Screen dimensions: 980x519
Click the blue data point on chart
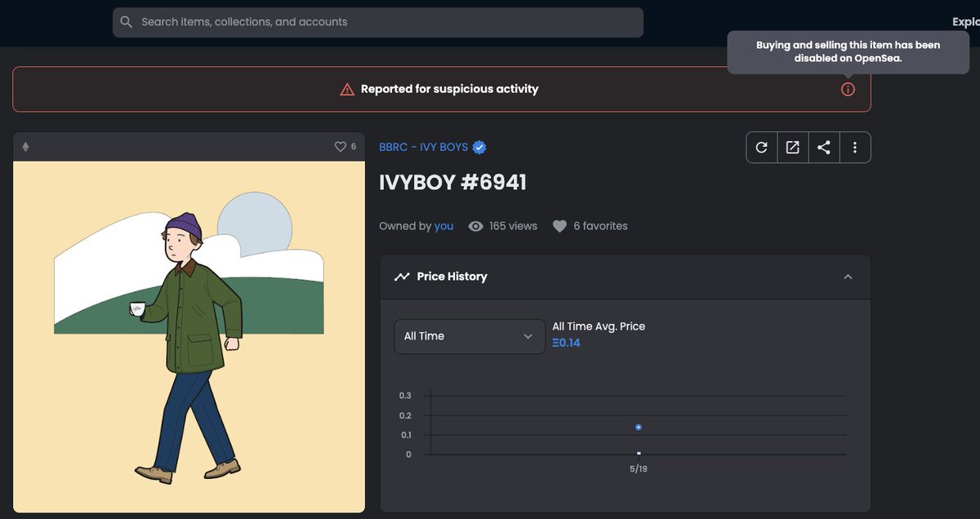click(x=639, y=427)
